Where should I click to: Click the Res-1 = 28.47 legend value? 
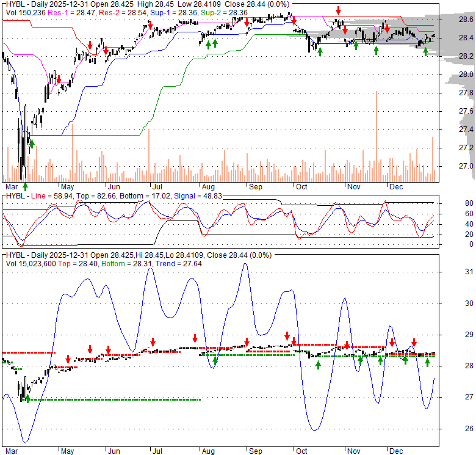click(72, 13)
